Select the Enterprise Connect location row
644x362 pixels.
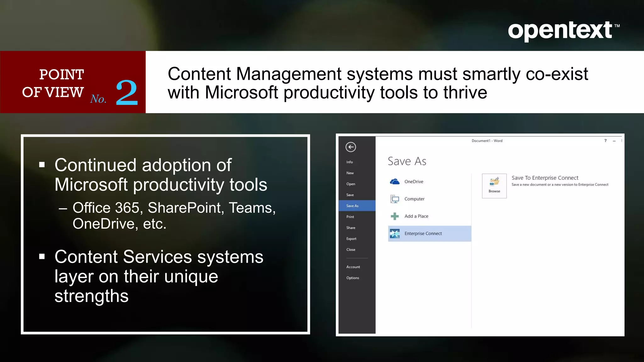point(430,233)
